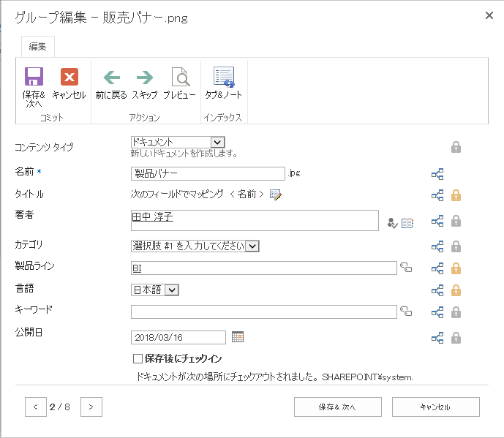Viewport: 504px width, 438px height.
Task: Toggle the lock icon for language field
Action: pyautogui.click(x=456, y=290)
